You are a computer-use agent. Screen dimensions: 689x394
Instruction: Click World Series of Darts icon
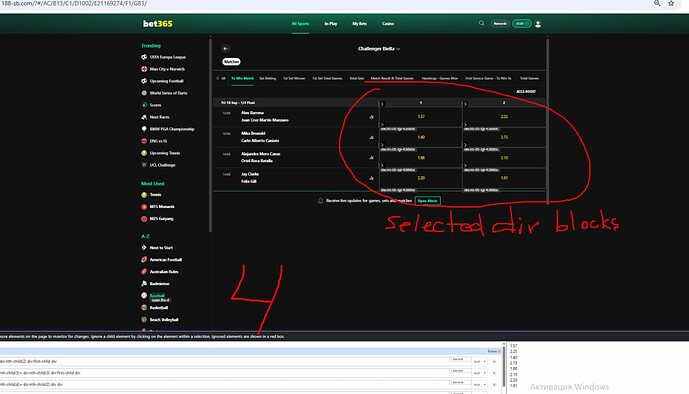click(144, 93)
